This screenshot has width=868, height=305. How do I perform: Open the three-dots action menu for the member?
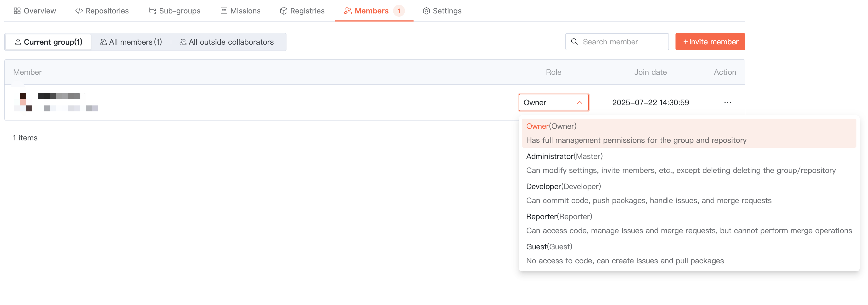727,102
